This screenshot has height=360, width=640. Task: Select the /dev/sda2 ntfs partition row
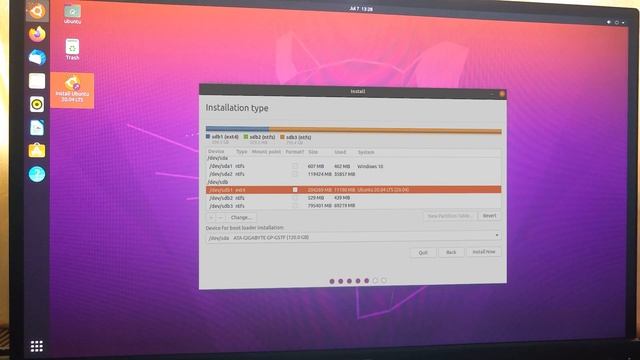coord(353,174)
